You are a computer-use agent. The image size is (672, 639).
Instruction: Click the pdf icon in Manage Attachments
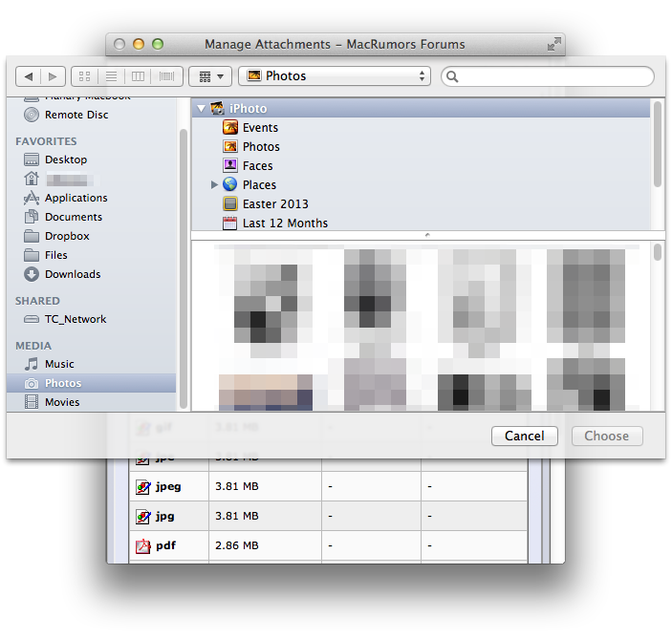143,546
